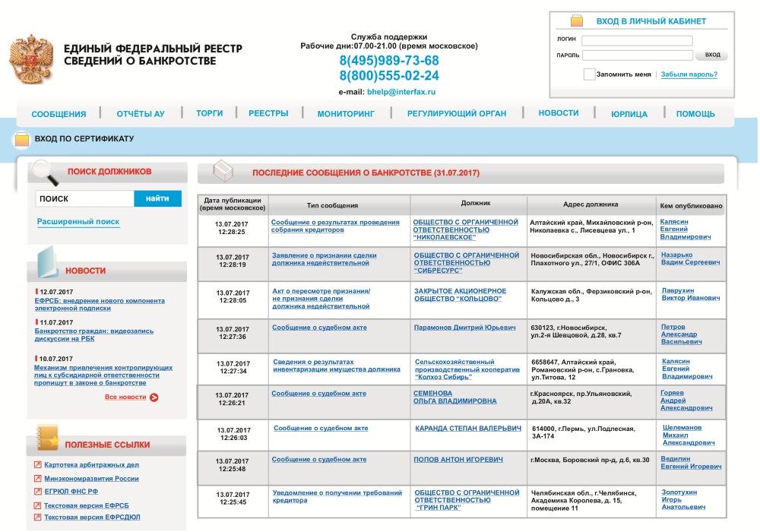Open Текстовая версия ЕФРСБ link
Viewport: 760px width, 532px height.
[87, 505]
